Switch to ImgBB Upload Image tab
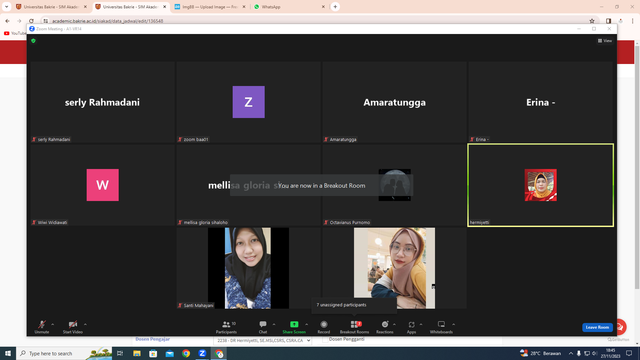 [x=210, y=7]
